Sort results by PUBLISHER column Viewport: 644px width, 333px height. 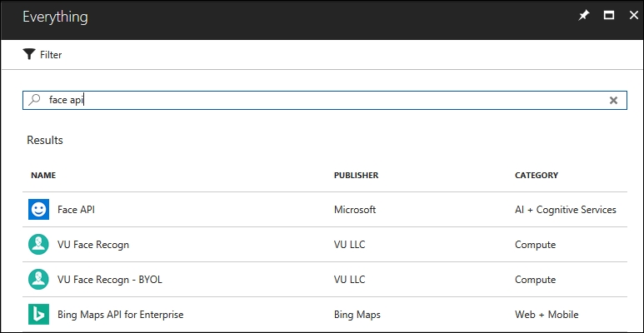pyautogui.click(x=356, y=176)
